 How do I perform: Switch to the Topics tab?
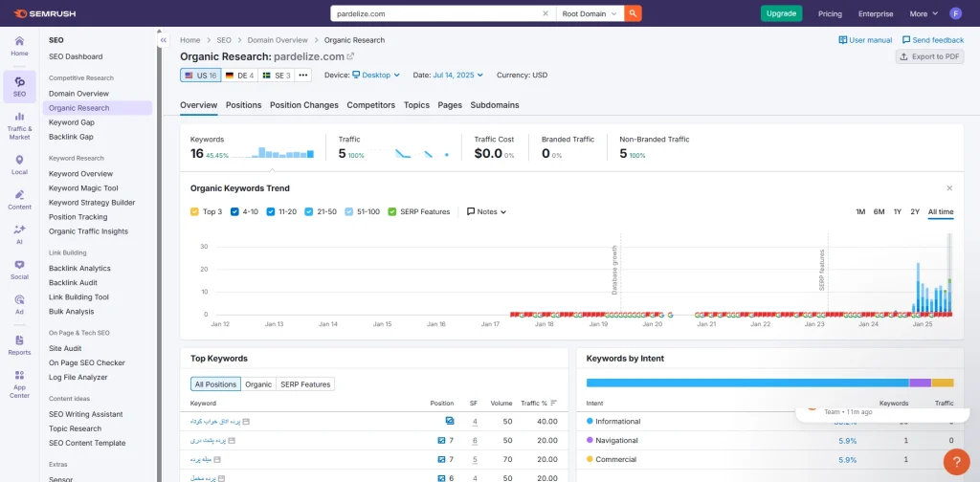tap(416, 105)
